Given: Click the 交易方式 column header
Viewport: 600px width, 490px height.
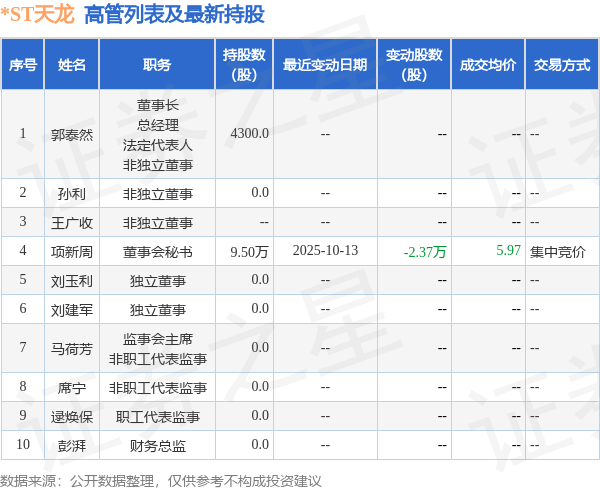Looking at the screenshot, I should point(562,65).
